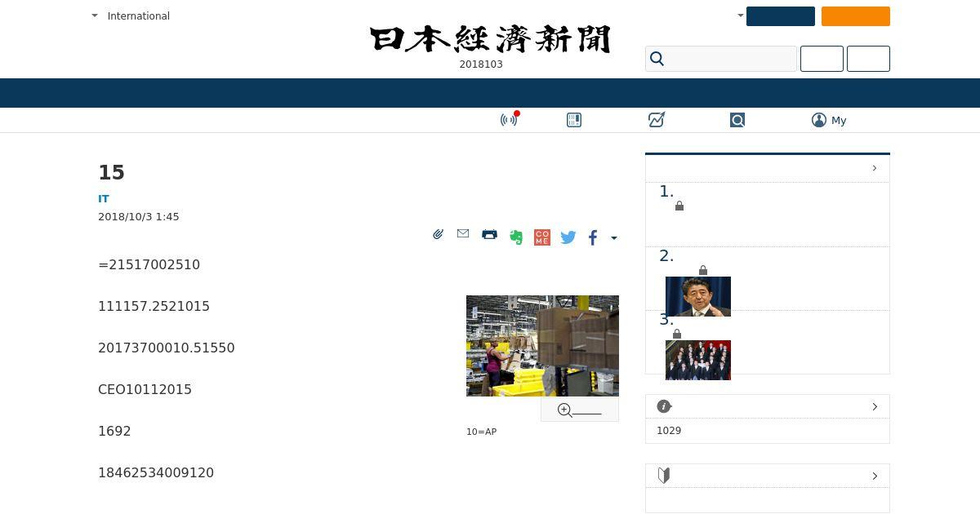Open the market chart icon

(x=656, y=120)
